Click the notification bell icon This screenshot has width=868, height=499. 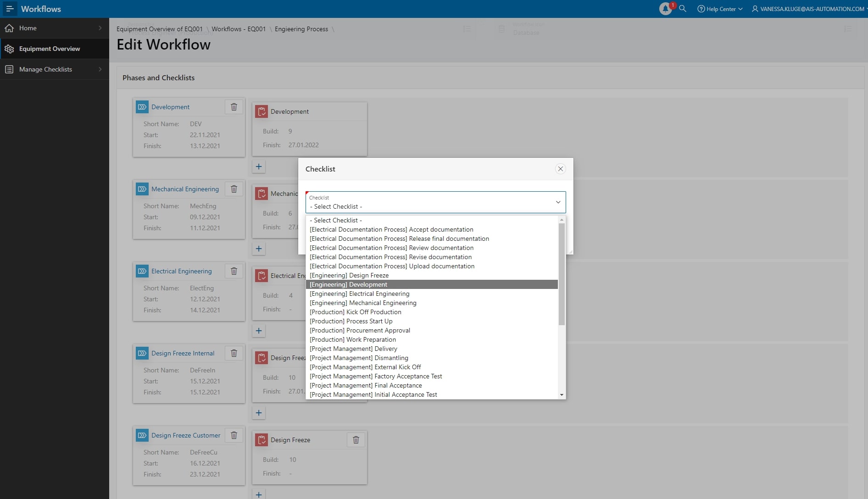point(665,9)
